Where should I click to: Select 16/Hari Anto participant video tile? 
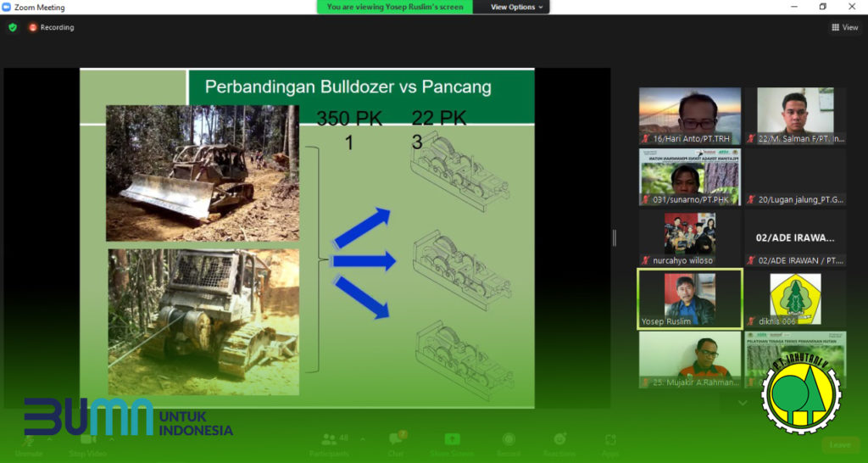[x=690, y=115]
